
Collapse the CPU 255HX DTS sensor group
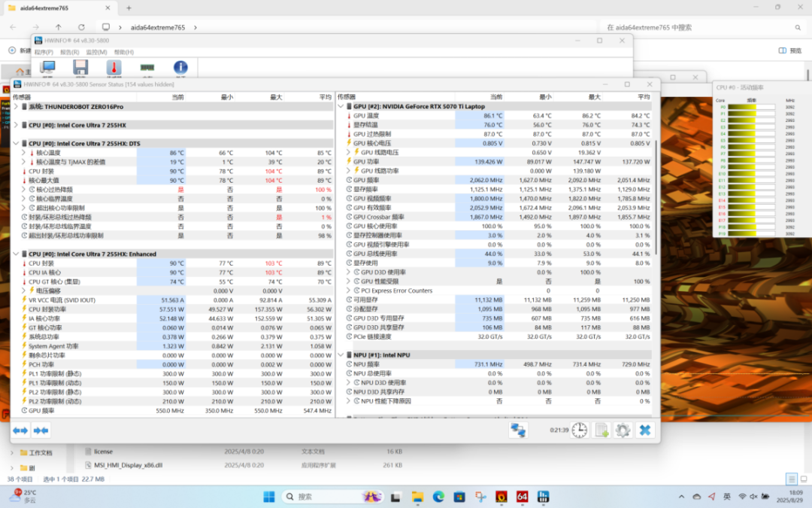click(x=16, y=144)
